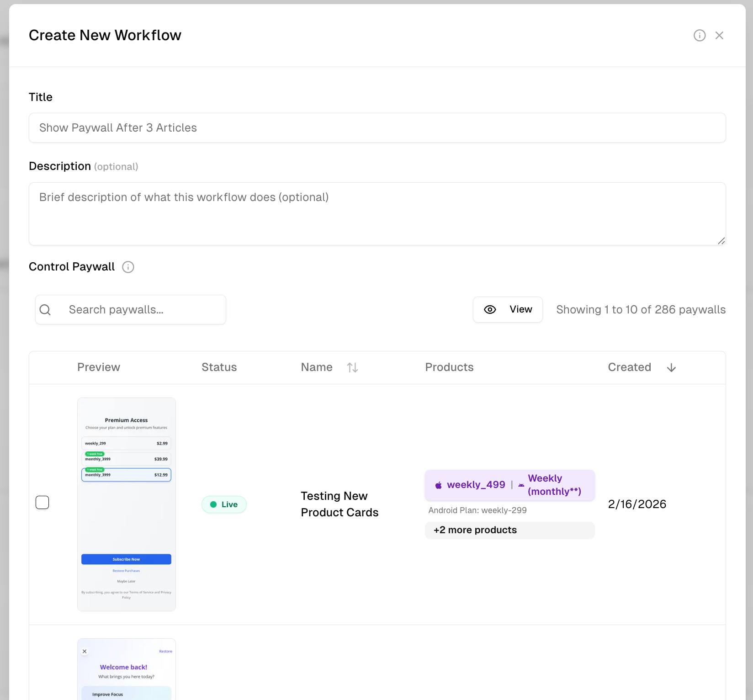Click the search magnifier icon
The height and width of the screenshot is (700, 753).
coord(45,310)
